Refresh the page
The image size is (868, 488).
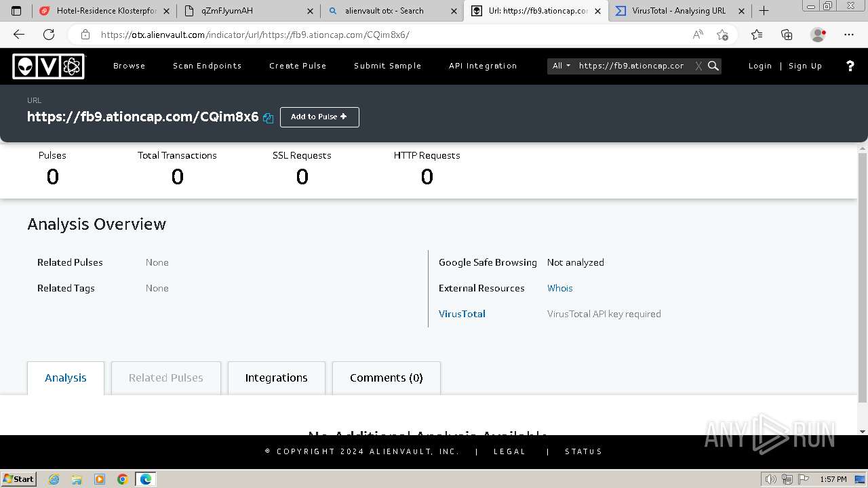tap(48, 35)
